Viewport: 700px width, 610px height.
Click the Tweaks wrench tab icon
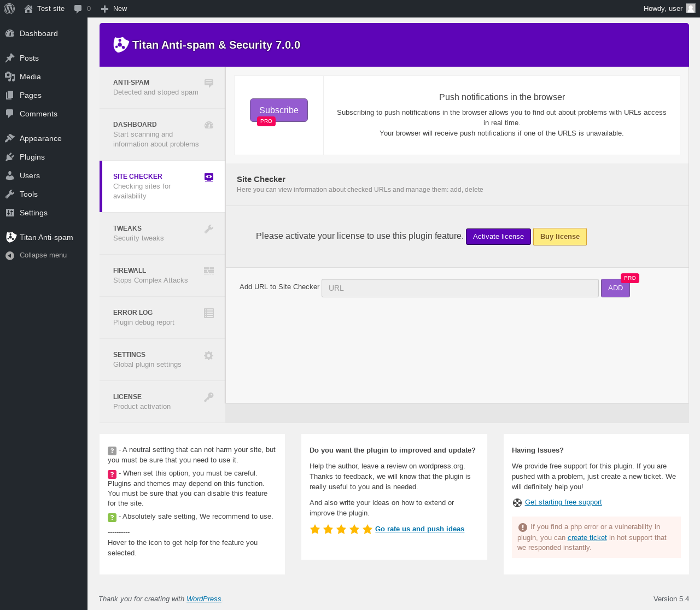209,229
